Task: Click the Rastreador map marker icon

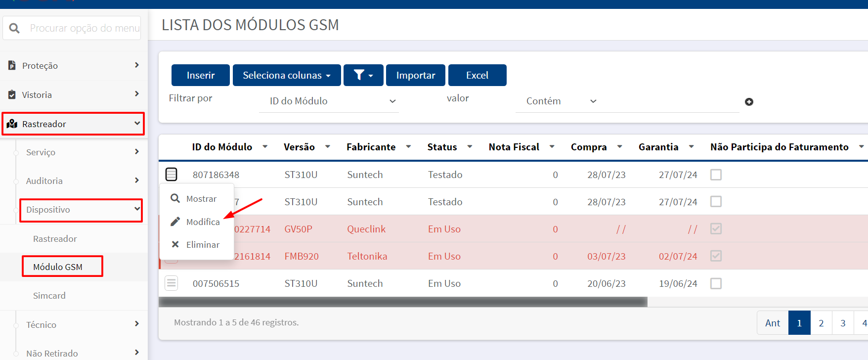Action: (x=12, y=124)
